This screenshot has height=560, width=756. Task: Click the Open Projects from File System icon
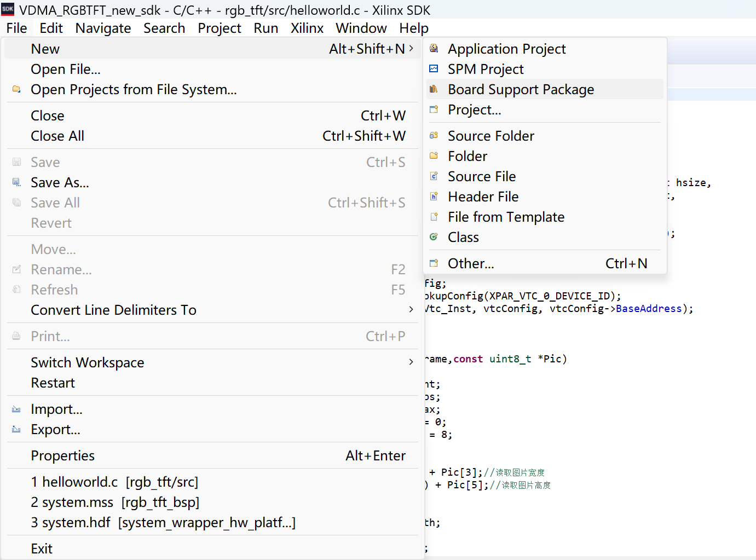(x=16, y=89)
